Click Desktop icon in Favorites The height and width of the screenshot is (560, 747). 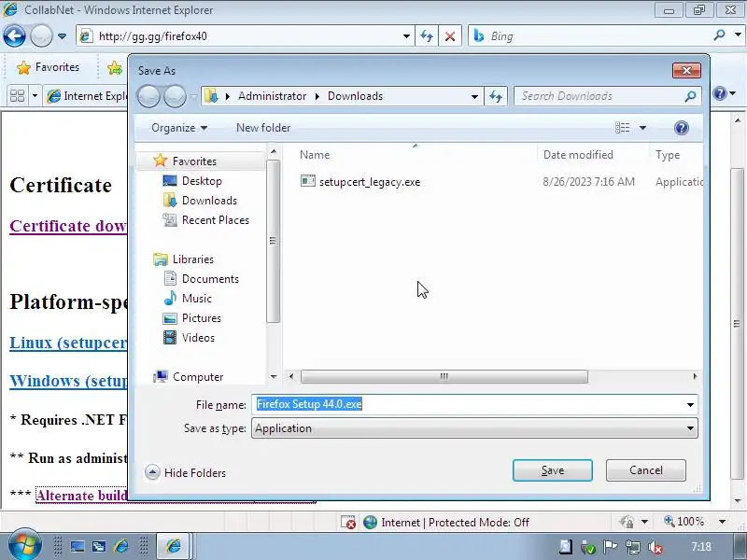click(170, 181)
